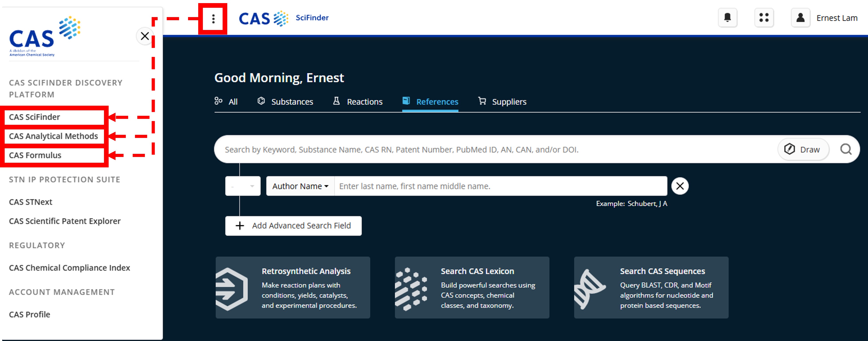This screenshot has width=868, height=341.
Task: Open the three-dot vertical menu icon
Action: click(x=213, y=19)
